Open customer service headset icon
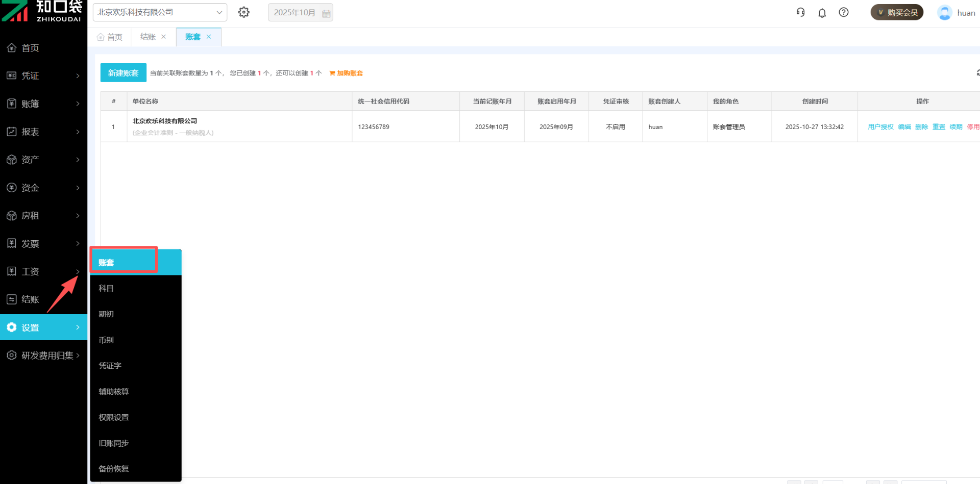This screenshot has width=980, height=484. (800, 12)
